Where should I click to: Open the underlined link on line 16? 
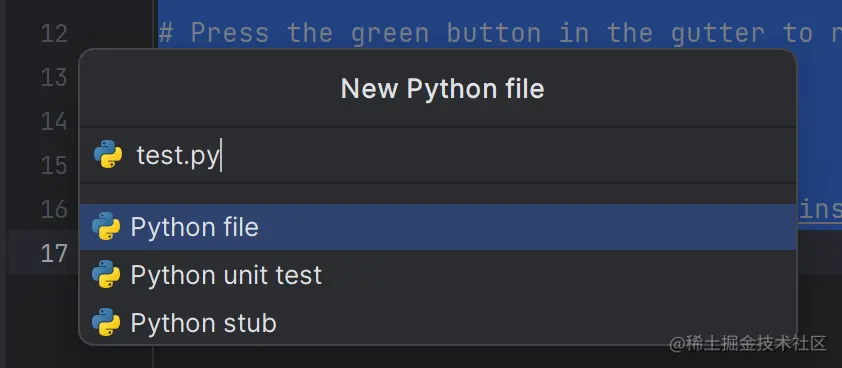819,210
